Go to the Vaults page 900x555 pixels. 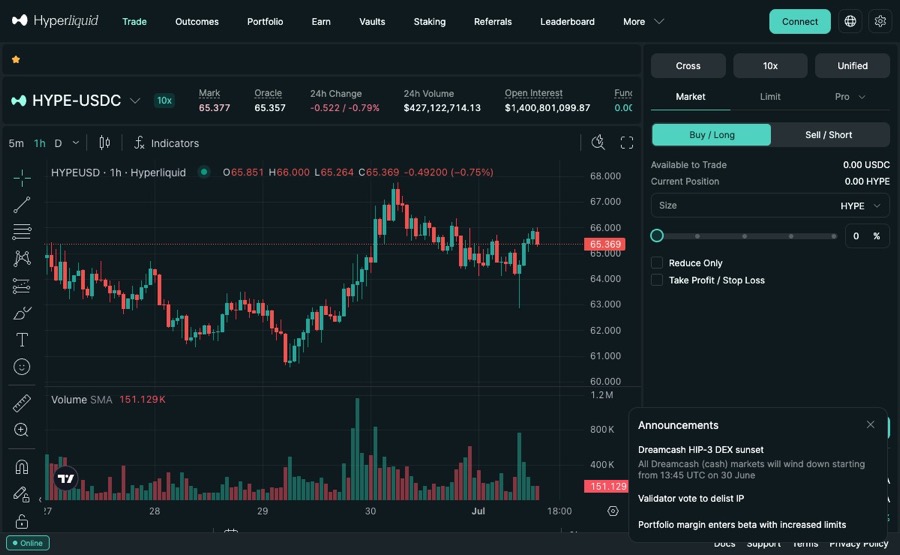[x=372, y=22]
